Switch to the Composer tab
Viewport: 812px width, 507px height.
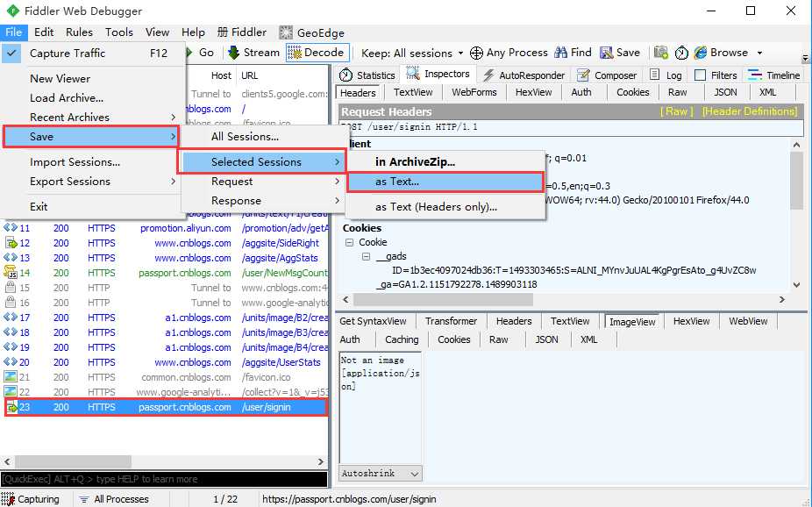coord(607,75)
